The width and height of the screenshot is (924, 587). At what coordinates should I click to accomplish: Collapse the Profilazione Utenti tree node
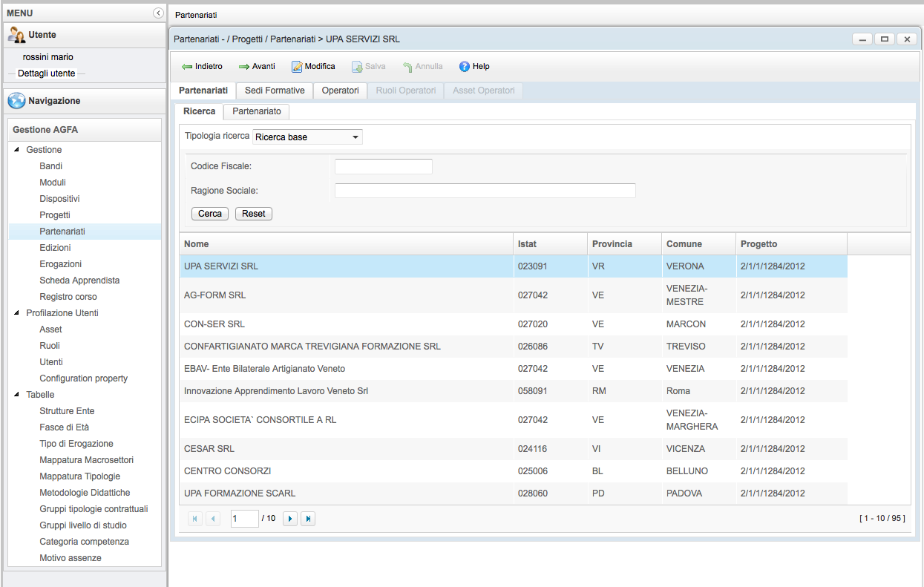[x=17, y=313]
